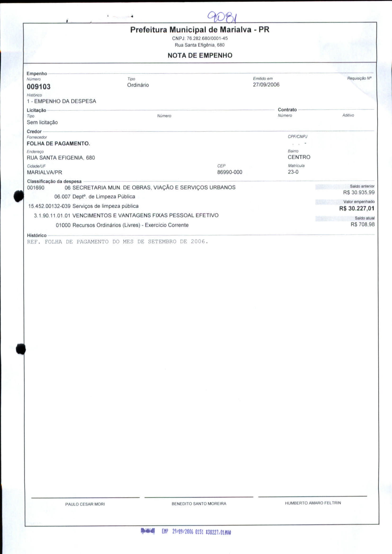This screenshot has width=392, height=554.
Task: Click the Sem licitação value
Action: click(x=42, y=122)
